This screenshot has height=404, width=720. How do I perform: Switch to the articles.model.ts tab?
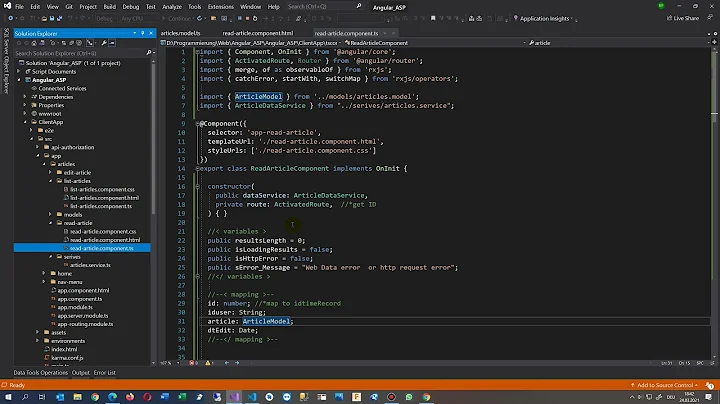click(180, 33)
